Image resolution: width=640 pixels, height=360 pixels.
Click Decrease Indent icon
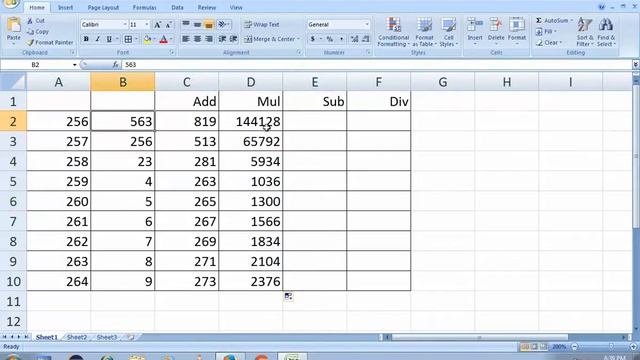222,39
